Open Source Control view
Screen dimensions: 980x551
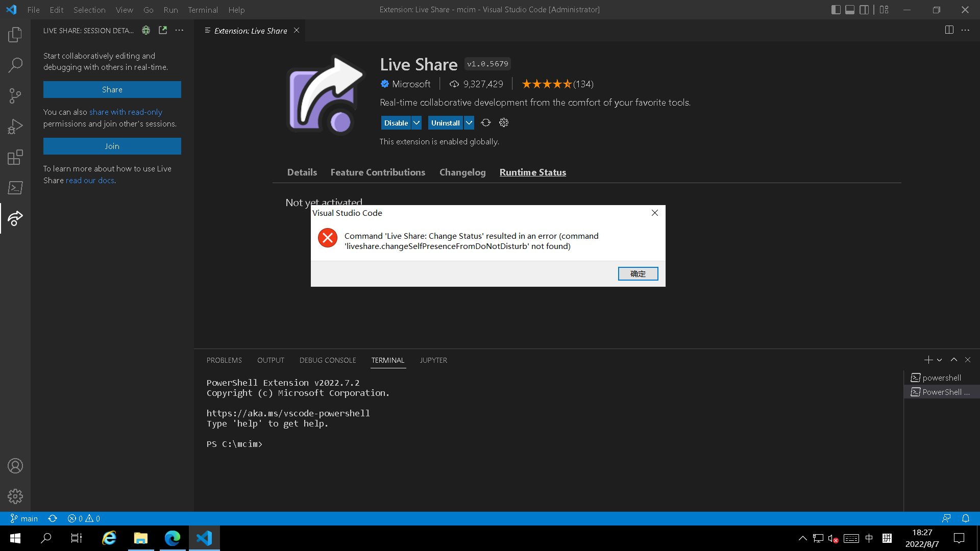tap(15, 96)
